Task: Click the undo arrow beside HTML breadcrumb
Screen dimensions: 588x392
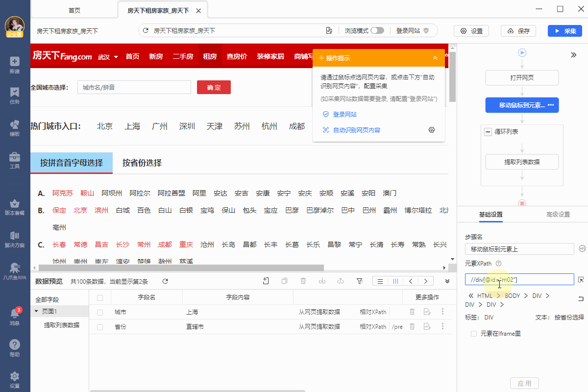Action: 581,298
